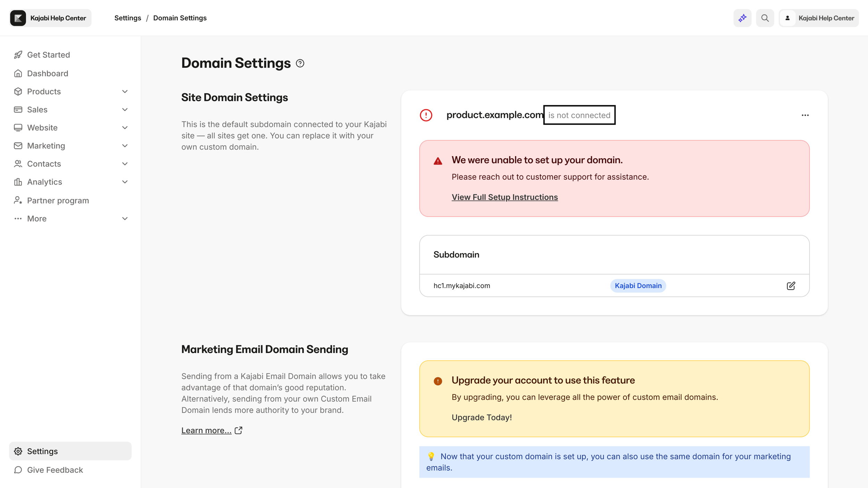Expand the Website menu chevron
Viewport: 868px width, 488px height.
125,127
